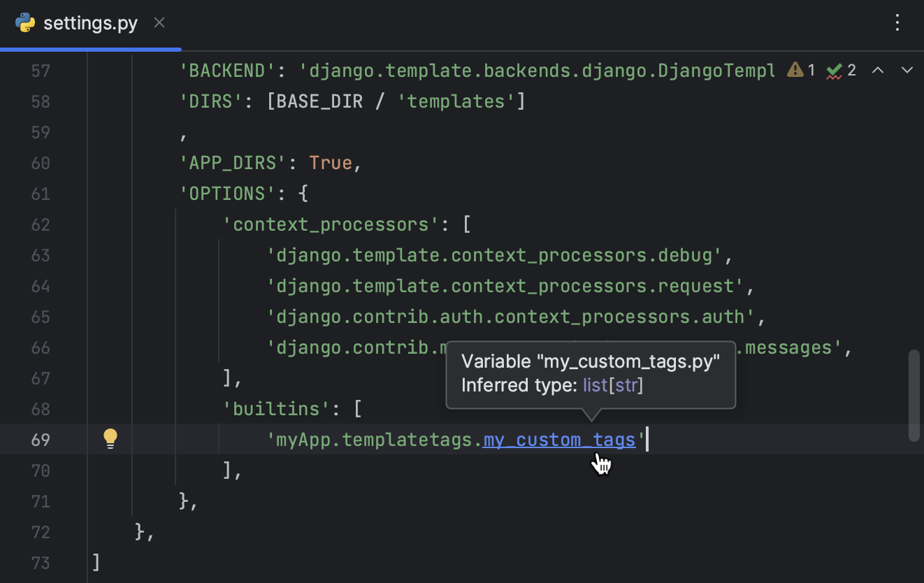924x583 pixels.
Task: Select the settings.py editor tab
Action: (x=91, y=22)
